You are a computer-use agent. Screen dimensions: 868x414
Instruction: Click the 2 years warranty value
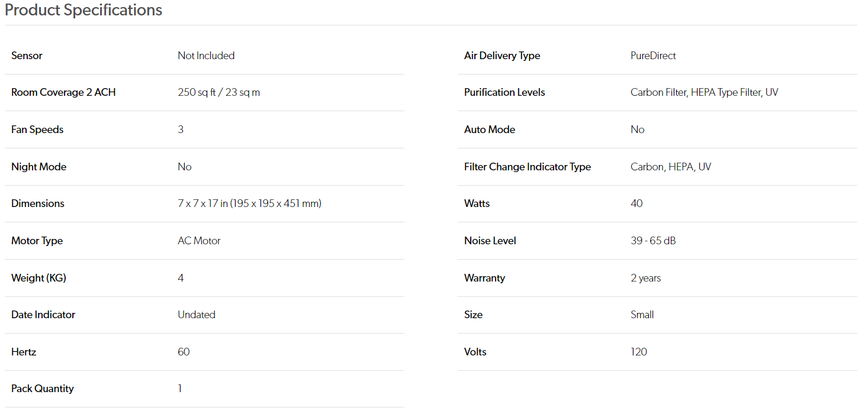tap(646, 278)
